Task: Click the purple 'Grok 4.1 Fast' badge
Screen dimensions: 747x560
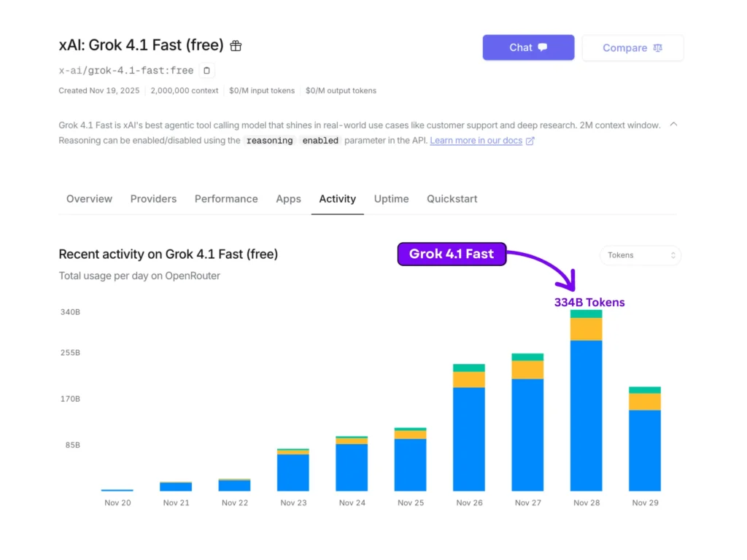Action: pyautogui.click(x=452, y=254)
